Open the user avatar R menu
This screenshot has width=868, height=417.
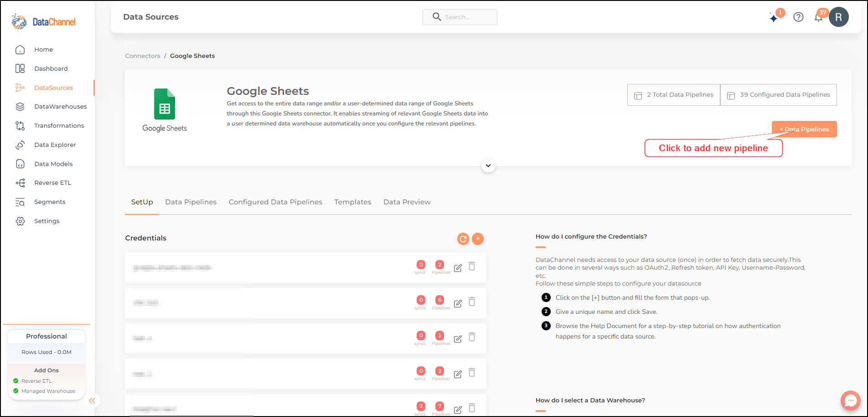click(x=838, y=17)
